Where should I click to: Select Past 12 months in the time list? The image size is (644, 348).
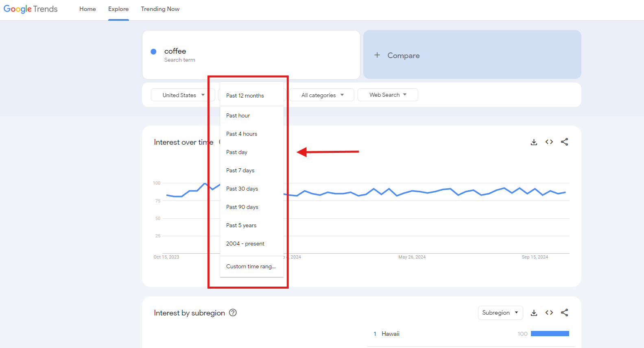251,96
